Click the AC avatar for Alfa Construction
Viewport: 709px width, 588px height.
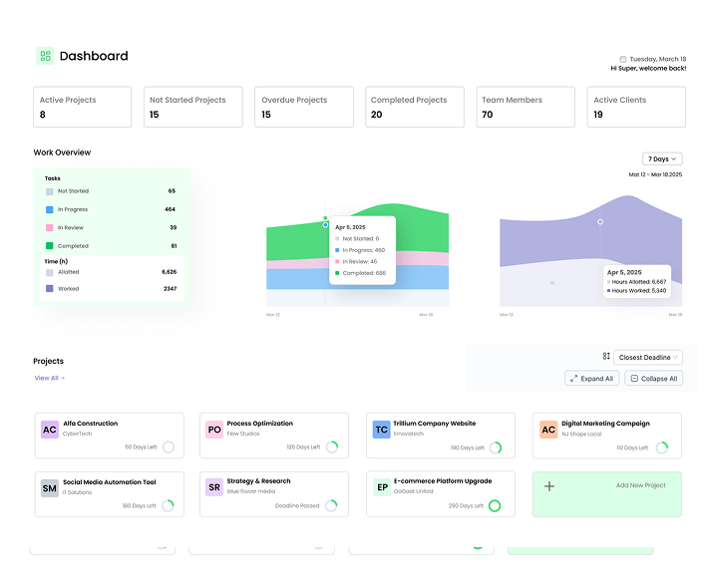click(x=49, y=430)
